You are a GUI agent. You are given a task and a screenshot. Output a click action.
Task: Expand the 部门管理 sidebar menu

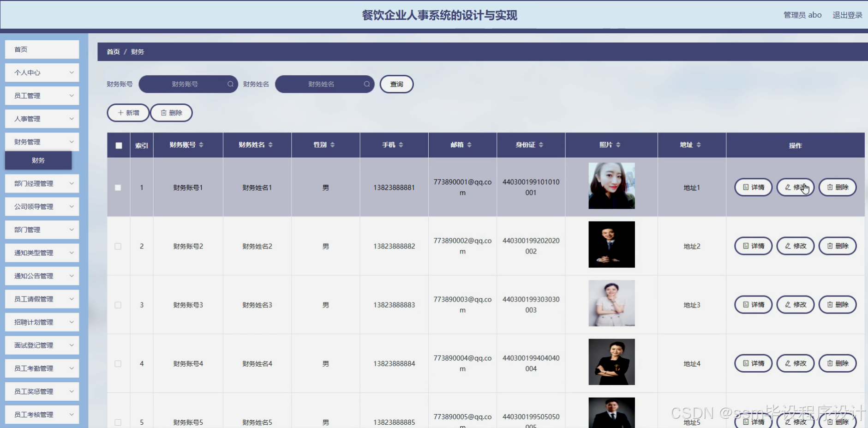click(x=42, y=229)
